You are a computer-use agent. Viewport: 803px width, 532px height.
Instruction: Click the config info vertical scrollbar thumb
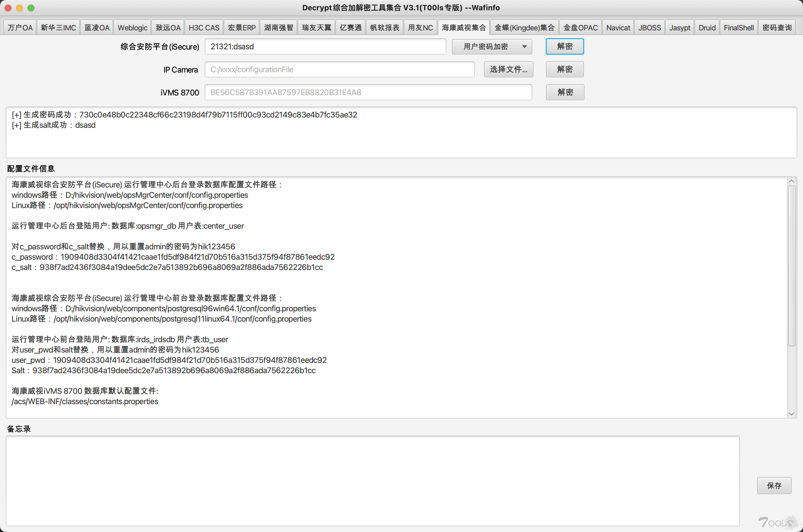click(792, 266)
